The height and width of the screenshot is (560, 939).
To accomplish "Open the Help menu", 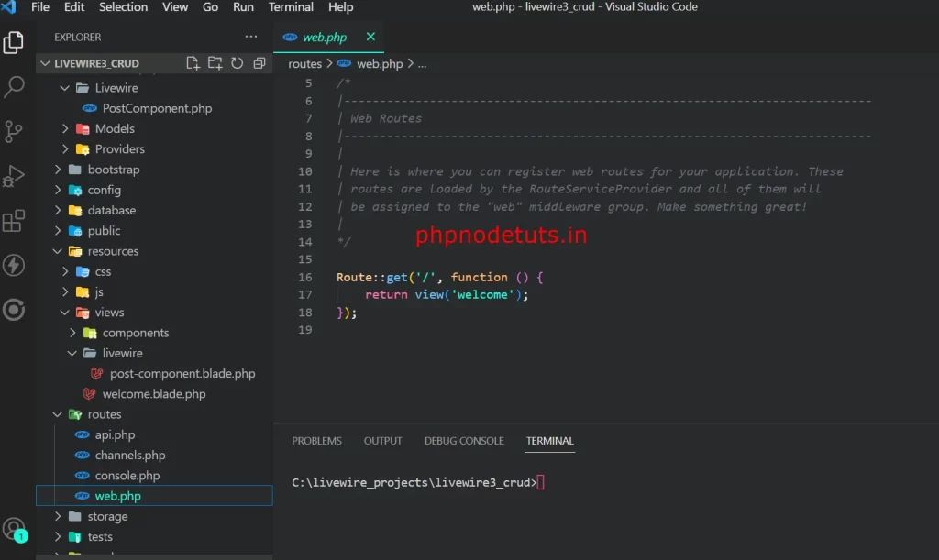I will tap(340, 7).
